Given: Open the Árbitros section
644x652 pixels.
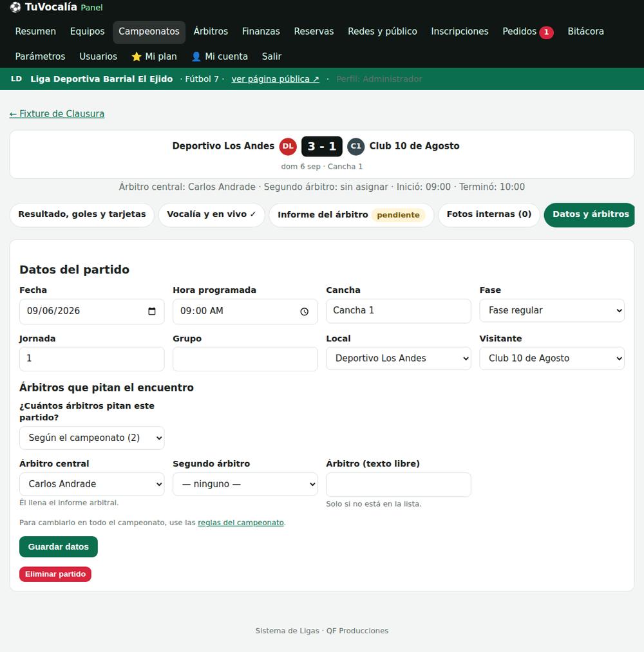Looking at the screenshot, I should [211, 32].
